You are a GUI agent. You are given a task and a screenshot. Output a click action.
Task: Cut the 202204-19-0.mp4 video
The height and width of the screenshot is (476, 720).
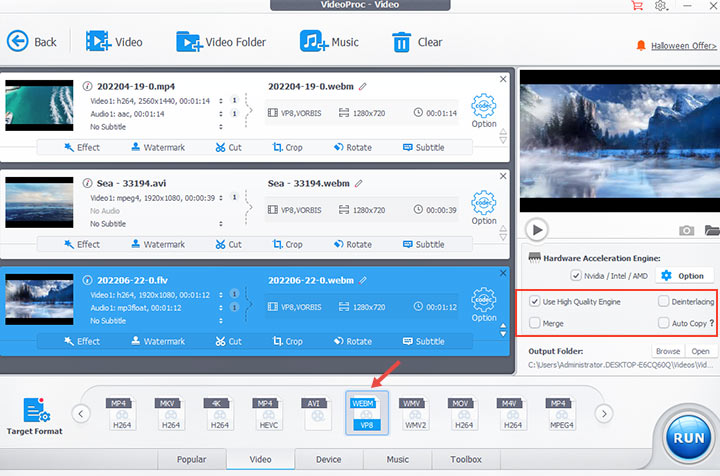(229, 147)
